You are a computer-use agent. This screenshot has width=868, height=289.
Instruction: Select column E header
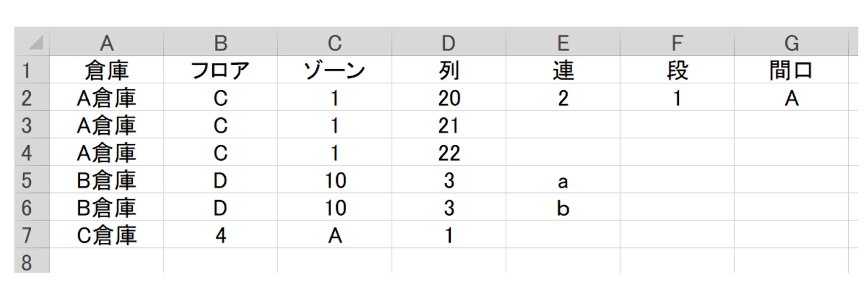(x=563, y=43)
